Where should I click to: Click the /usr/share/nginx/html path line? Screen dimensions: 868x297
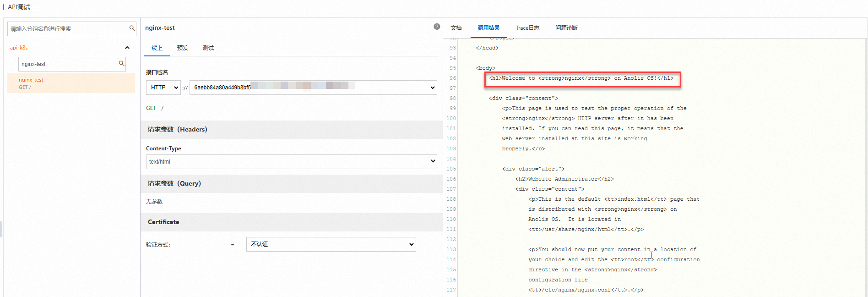coord(586,230)
